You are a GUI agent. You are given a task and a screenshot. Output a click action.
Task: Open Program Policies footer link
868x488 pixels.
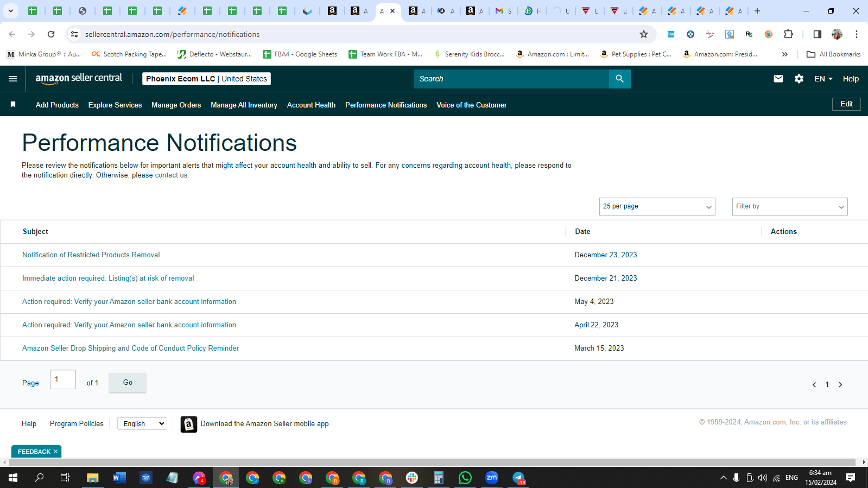coord(77,423)
